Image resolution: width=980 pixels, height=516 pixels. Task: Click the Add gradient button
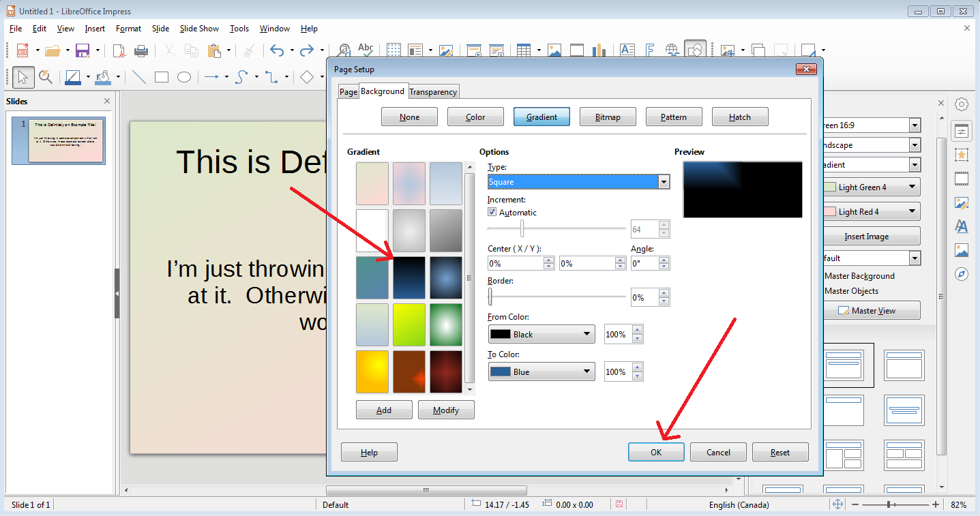(384, 410)
